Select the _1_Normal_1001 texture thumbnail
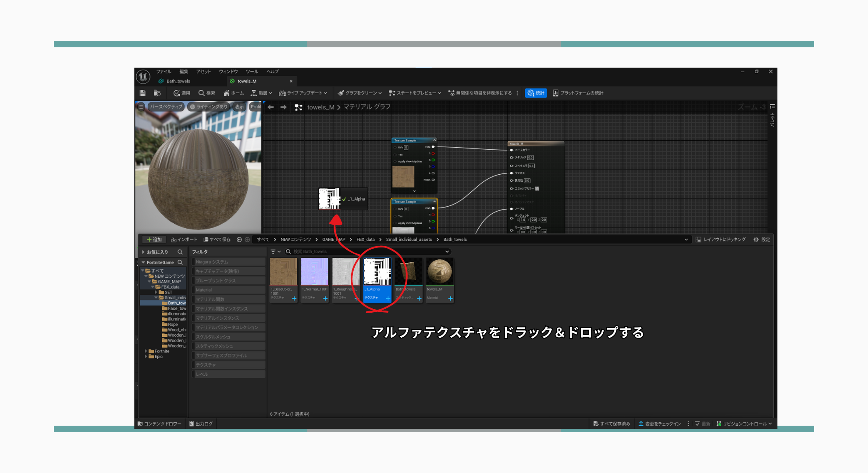 [314, 271]
